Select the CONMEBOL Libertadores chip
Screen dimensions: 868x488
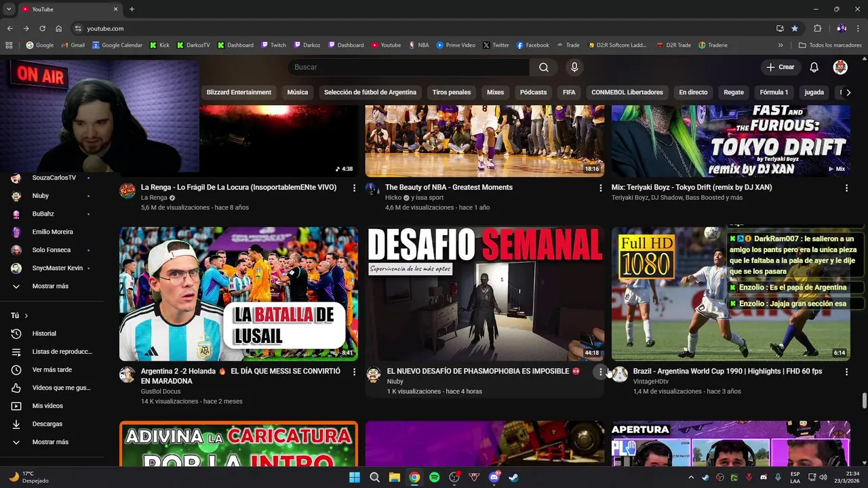pos(627,92)
